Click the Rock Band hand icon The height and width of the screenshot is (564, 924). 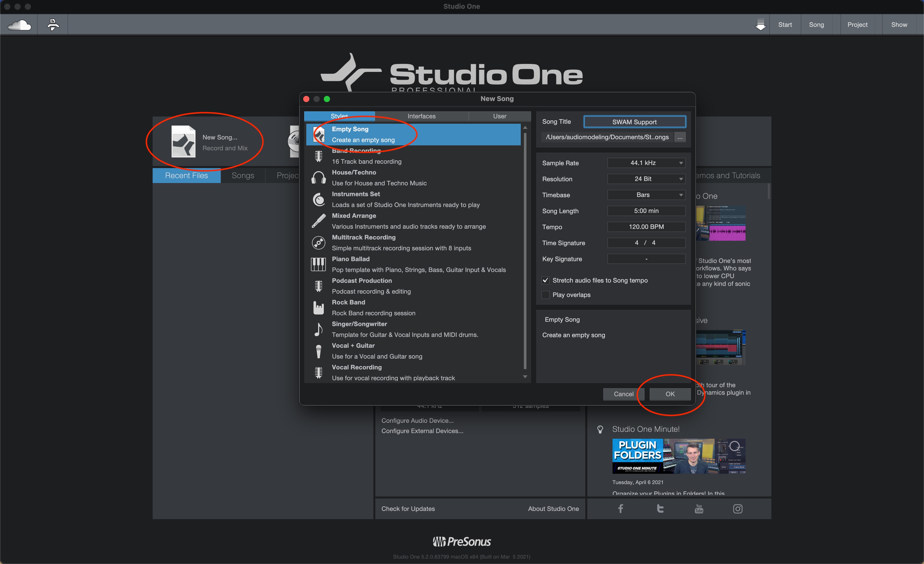(319, 308)
